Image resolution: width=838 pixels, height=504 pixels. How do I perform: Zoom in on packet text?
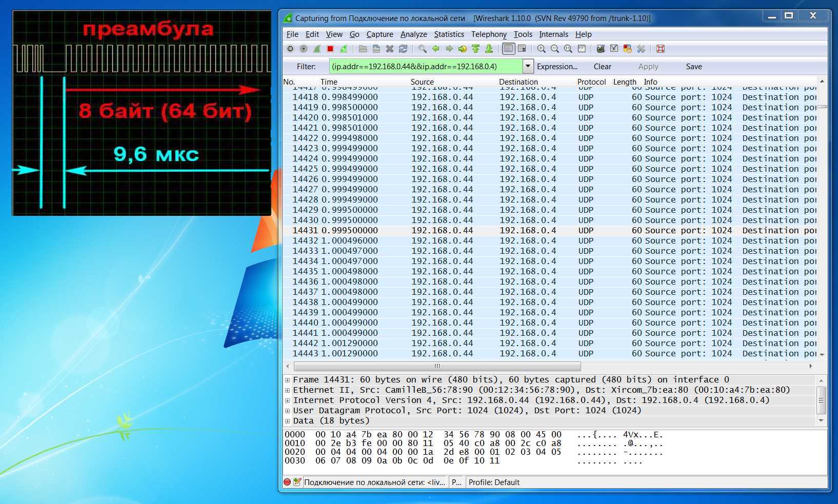coord(542,49)
